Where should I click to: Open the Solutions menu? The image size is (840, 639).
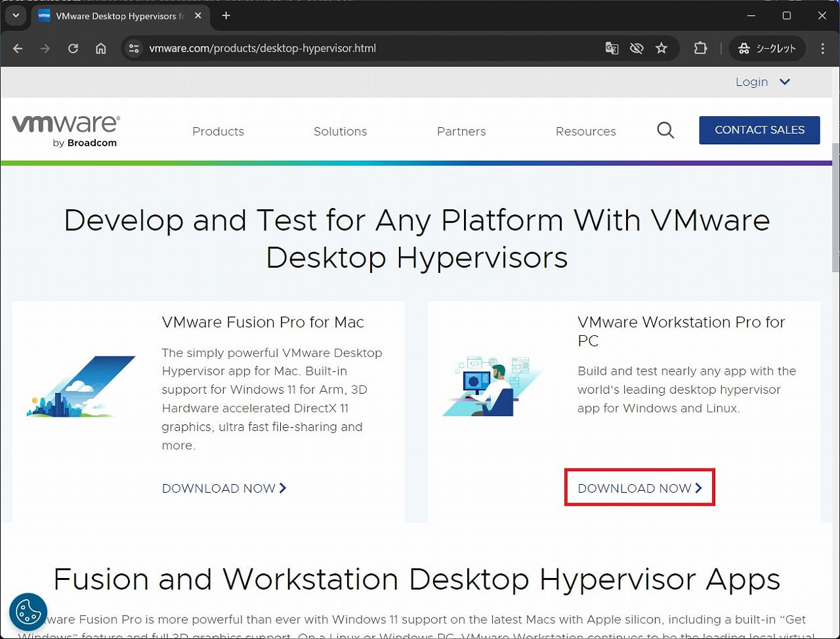340,131
